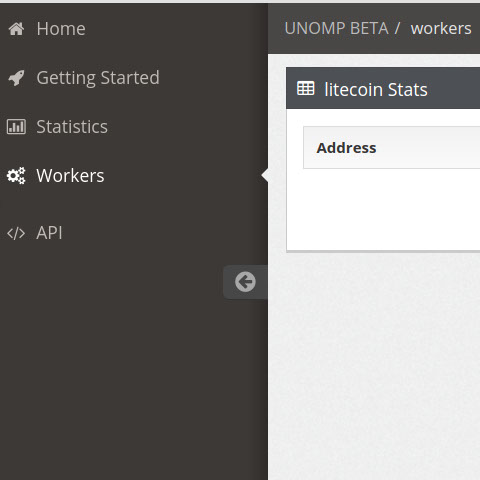Click the blank gray area below the stats panel
480x480 pixels.
point(374,367)
